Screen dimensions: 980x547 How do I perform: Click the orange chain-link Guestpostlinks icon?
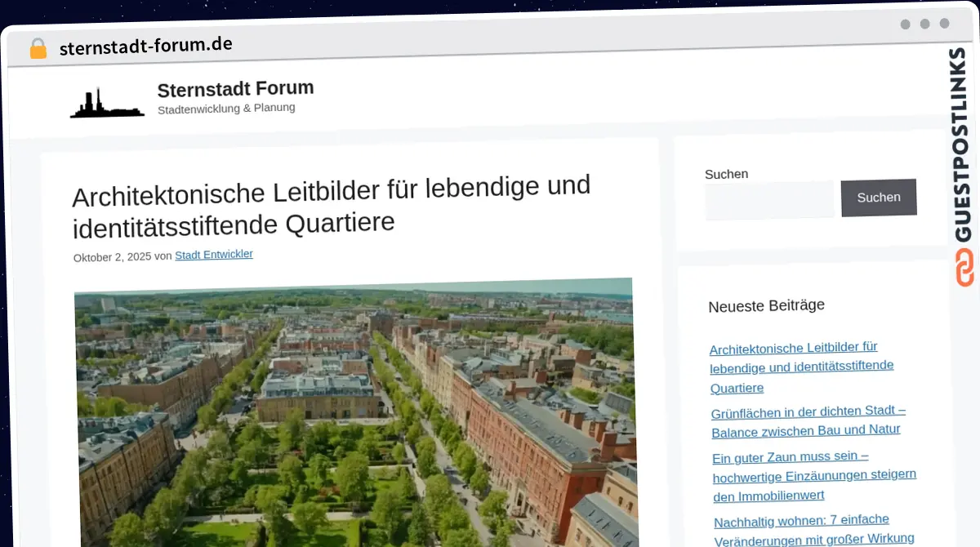pos(964,267)
